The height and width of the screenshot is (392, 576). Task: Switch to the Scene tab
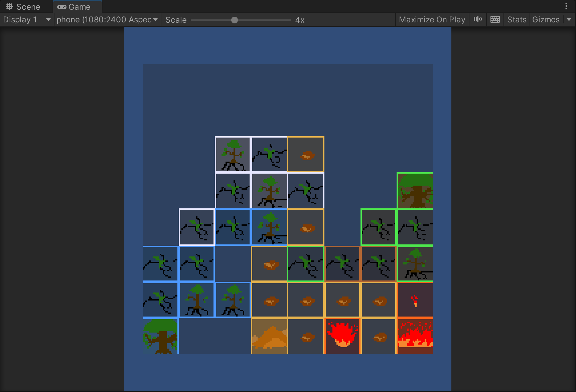point(23,7)
